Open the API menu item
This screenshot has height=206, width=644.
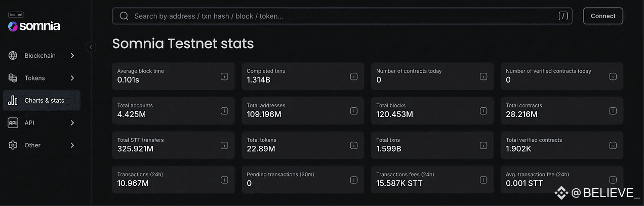[29, 122]
